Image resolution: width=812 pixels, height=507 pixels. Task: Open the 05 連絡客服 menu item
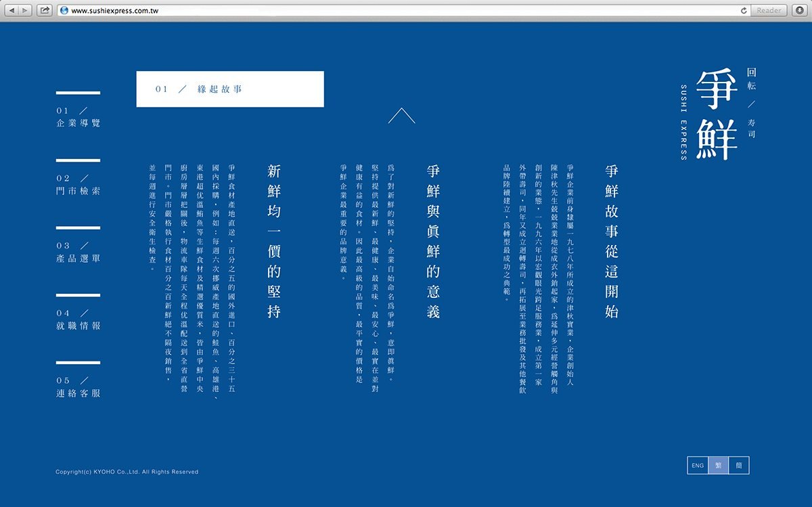point(78,387)
